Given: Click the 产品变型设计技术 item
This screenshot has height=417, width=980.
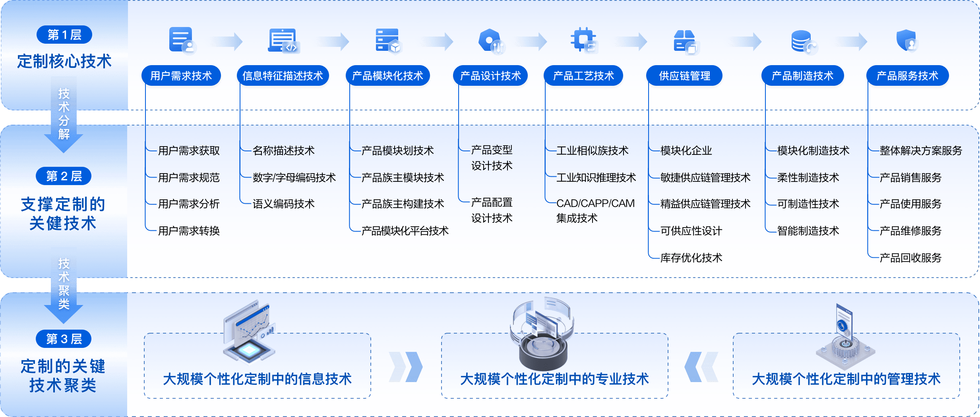Looking at the screenshot, I should click(x=492, y=158).
